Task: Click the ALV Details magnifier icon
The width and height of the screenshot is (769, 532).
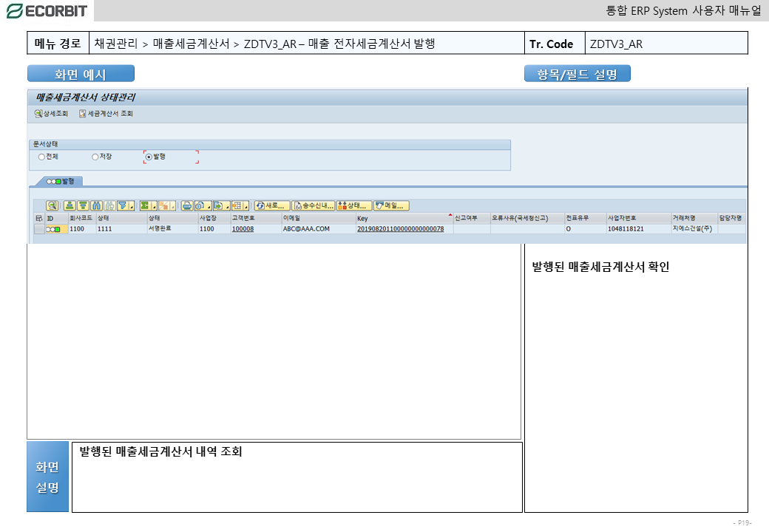Action: (x=52, y=205)
